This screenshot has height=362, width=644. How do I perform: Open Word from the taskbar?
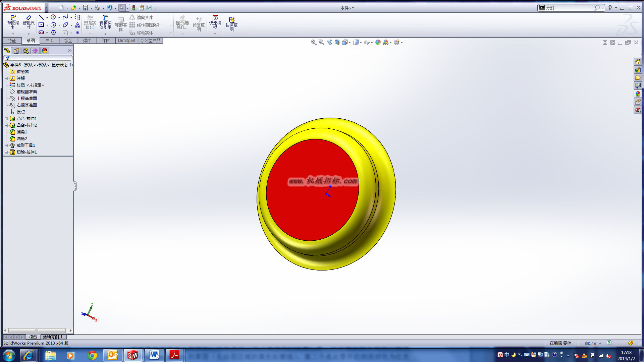[x=154, y=355]
